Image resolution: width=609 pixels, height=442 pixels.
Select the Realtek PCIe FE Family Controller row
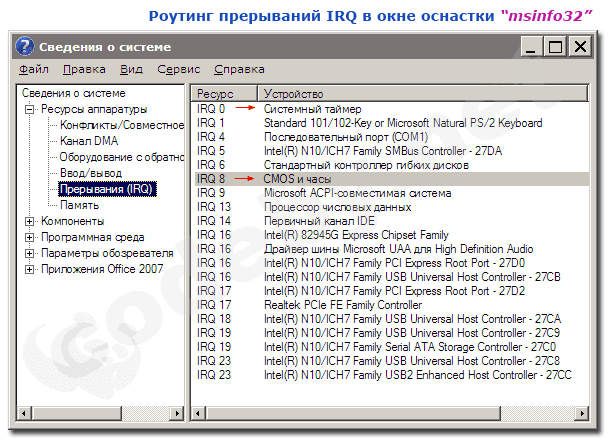point(342,304)
